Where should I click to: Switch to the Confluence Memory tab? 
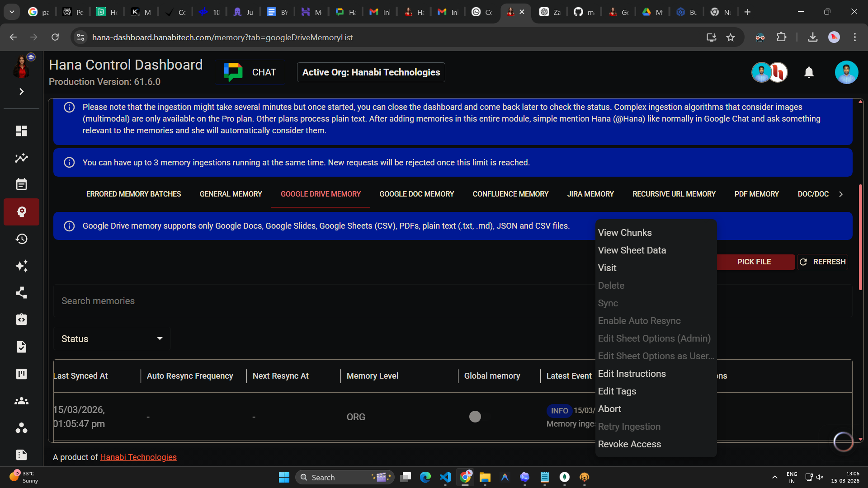click(x=510, y=194)
